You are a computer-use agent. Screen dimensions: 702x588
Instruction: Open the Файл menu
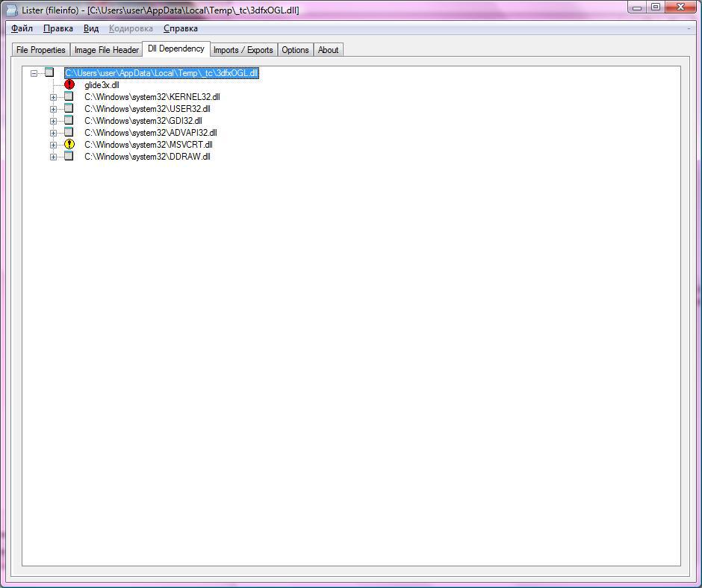coord(22,28)
